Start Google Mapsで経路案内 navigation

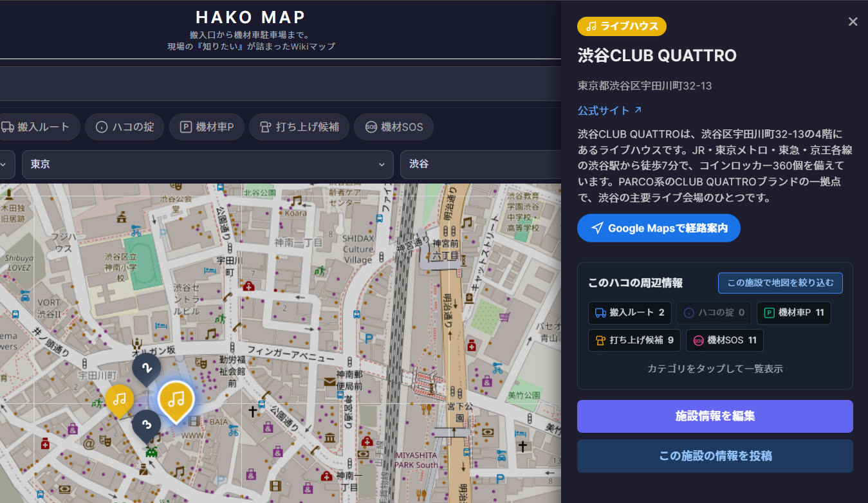[659, 228]
